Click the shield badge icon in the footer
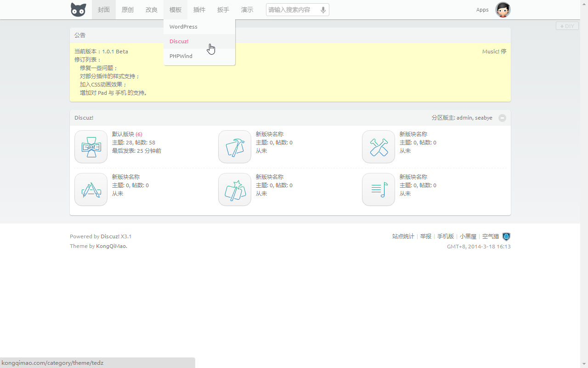The width and height of the screenshot is (588, 368). (x=506, y=236)
